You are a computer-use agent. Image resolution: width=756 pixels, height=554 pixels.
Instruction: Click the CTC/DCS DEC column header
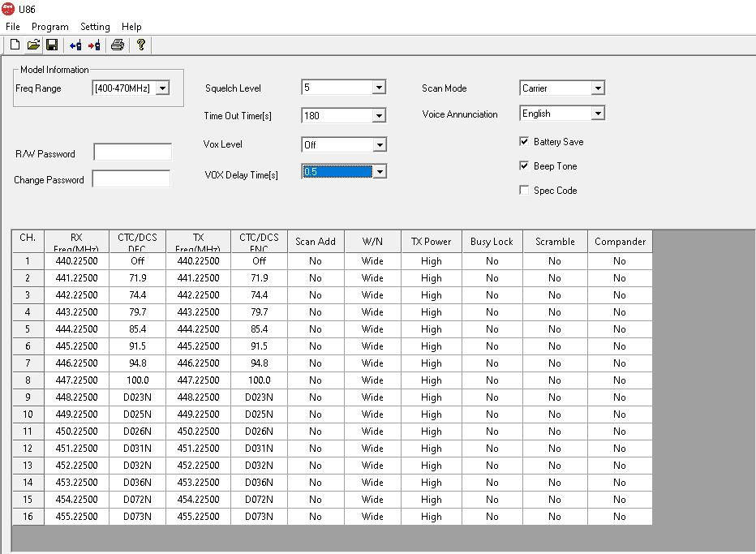[x=137, y=241]
